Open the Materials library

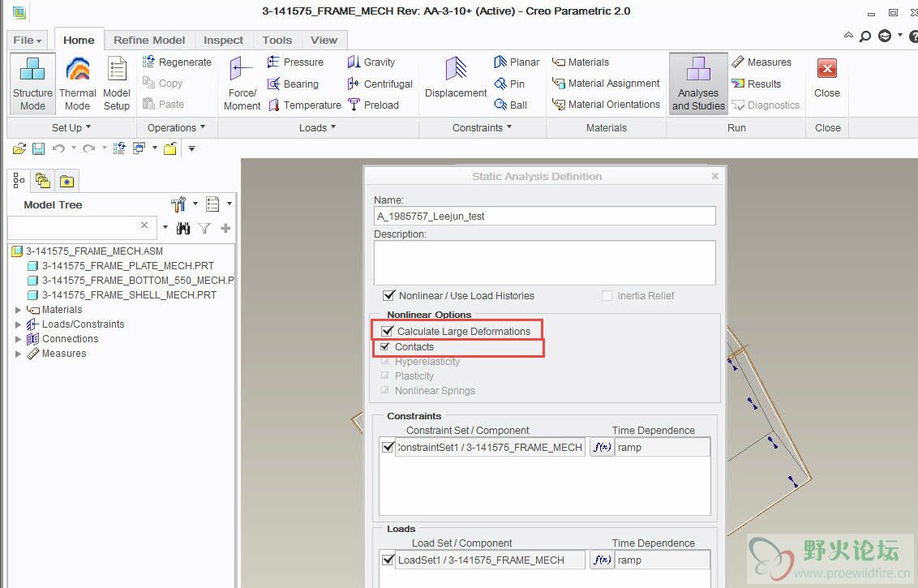pyautogui.click(x=581, y=62)
